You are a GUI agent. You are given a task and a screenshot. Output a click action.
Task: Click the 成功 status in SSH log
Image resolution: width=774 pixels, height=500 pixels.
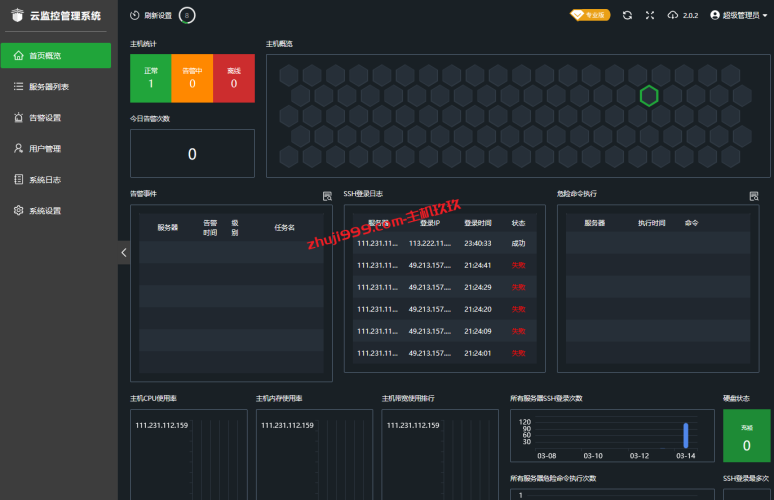coord(518,243)
